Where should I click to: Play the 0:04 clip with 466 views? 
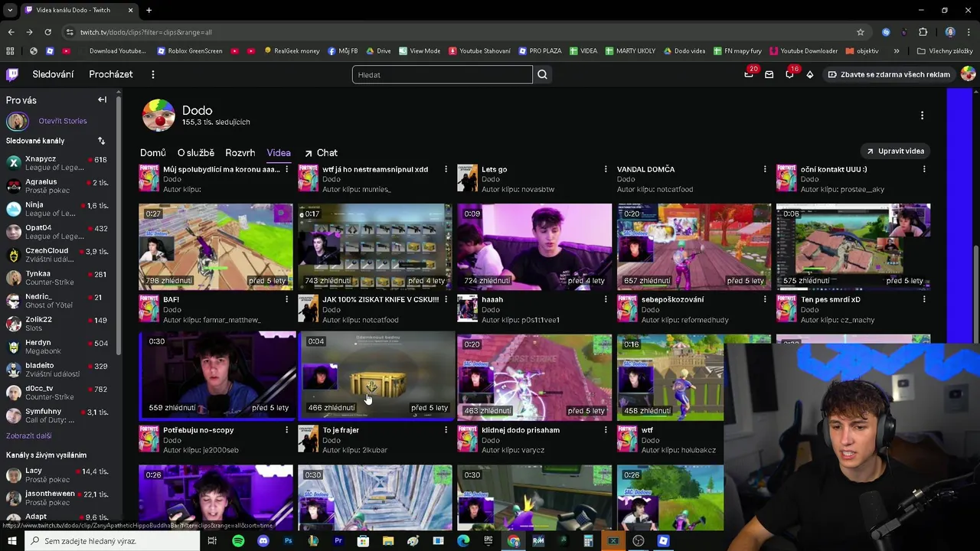[375, 376]
